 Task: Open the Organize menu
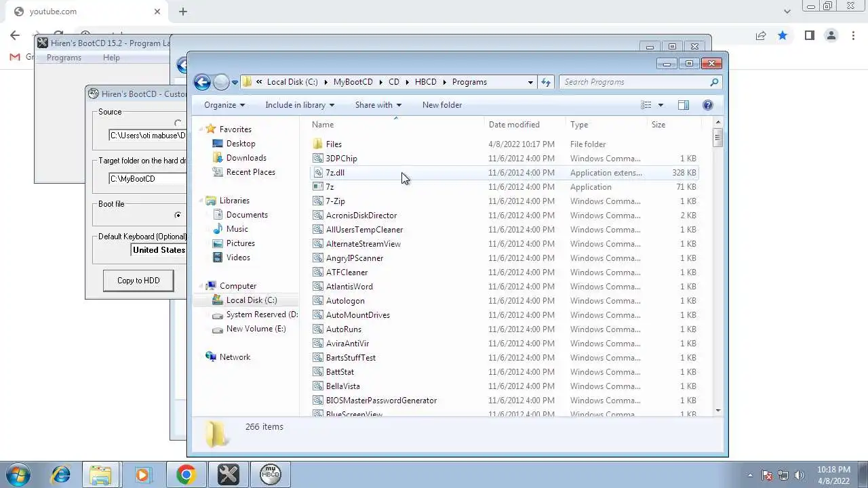pyautogui.click(x=224, y=105)
